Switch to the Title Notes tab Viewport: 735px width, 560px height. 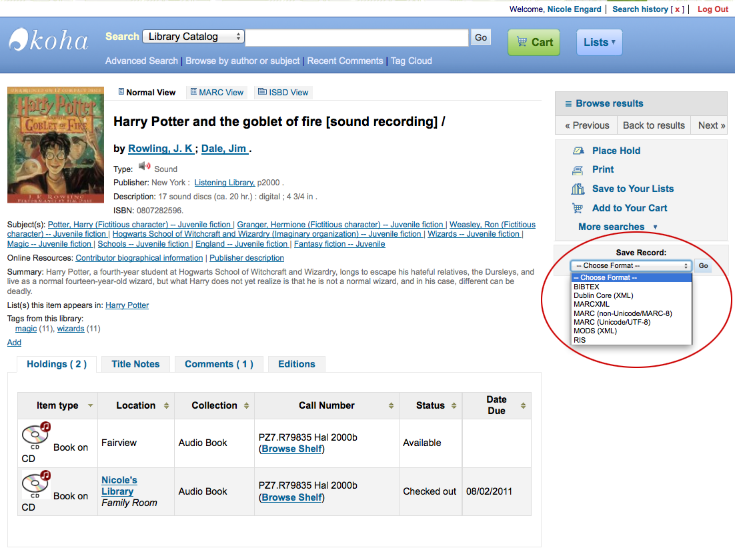135,364
